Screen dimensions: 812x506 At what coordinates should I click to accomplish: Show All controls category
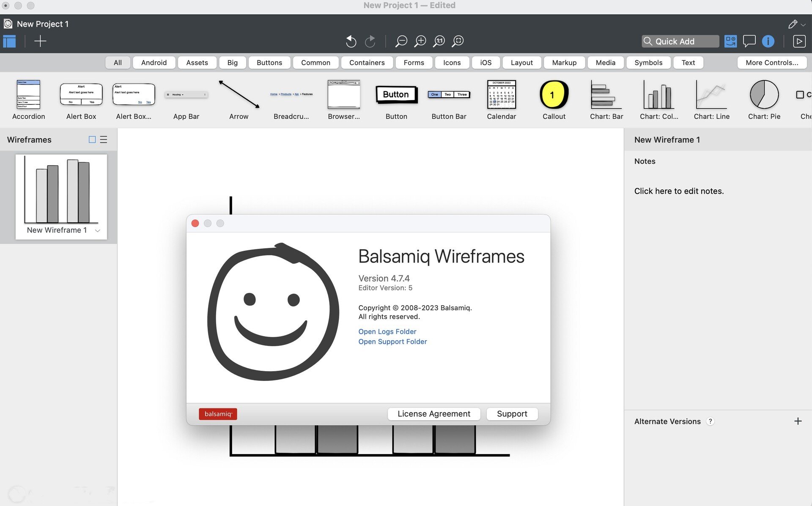click(x=118, y=63)
